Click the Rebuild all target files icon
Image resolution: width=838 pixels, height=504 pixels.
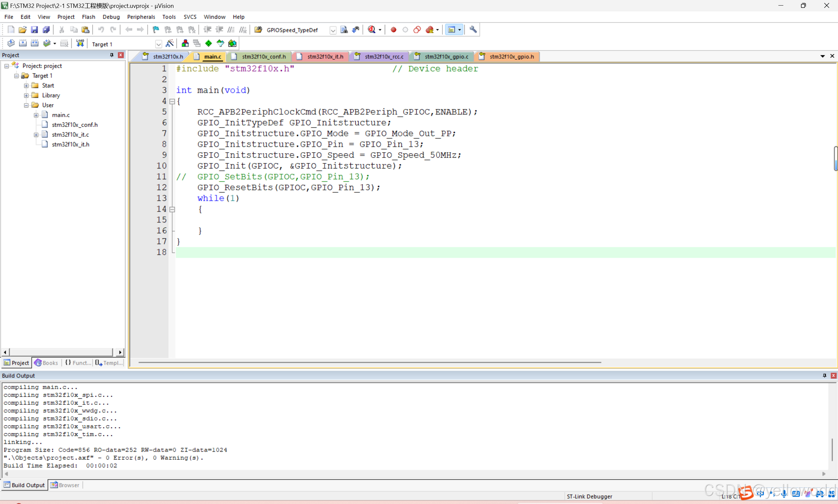[x=35, y=44]
